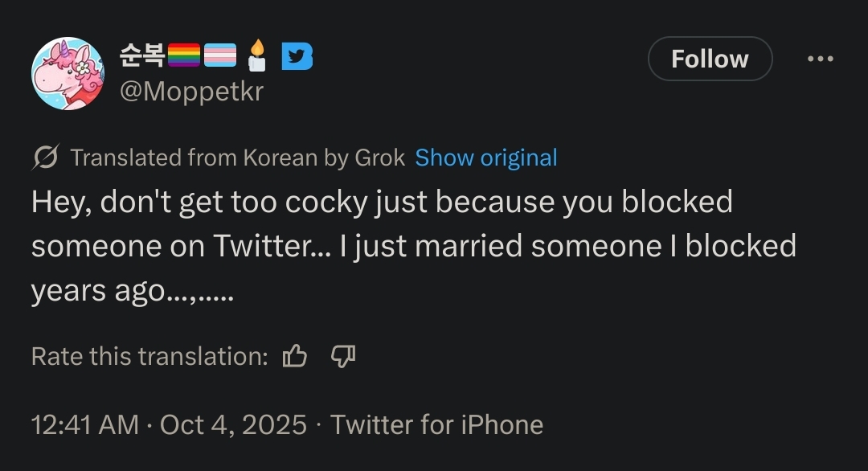This screenshot has width=868, height=471.
Task: Click the transgender flag emoji
Action: pos(220,55)
